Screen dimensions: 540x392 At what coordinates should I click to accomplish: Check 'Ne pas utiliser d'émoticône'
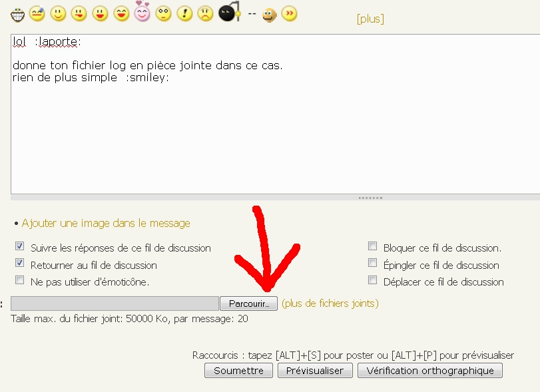[19, 280]
